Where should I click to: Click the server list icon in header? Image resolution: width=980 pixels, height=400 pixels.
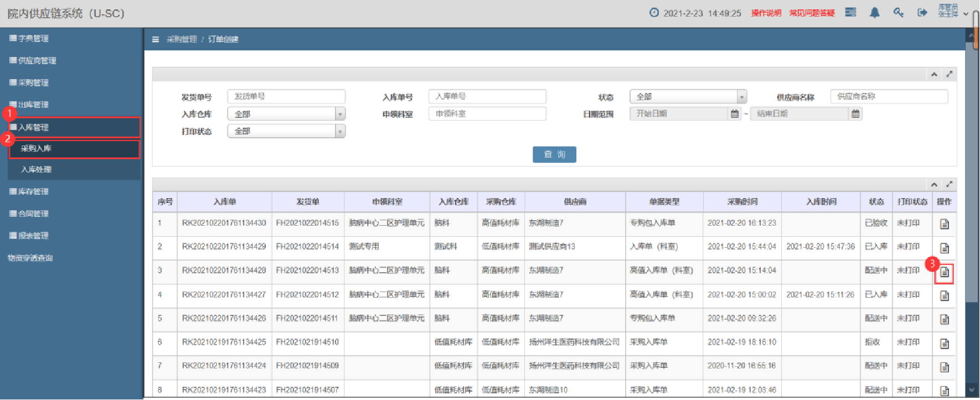(x=850, y=13)
